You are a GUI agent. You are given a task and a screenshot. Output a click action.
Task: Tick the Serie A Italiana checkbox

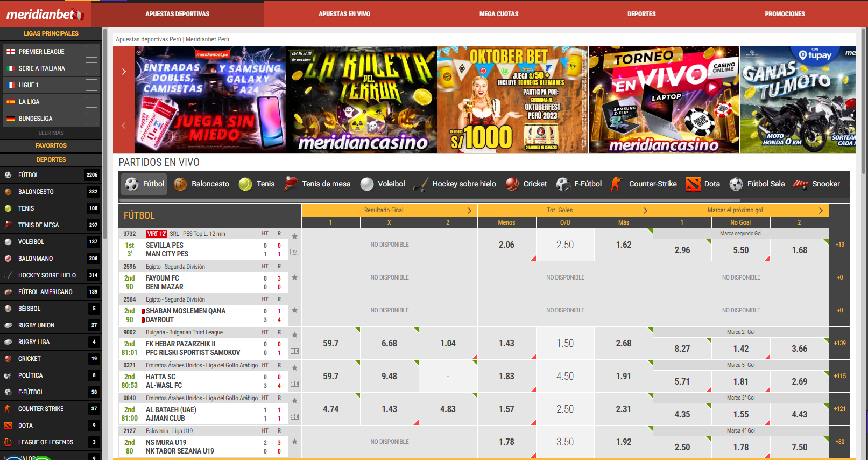point(91,68)
